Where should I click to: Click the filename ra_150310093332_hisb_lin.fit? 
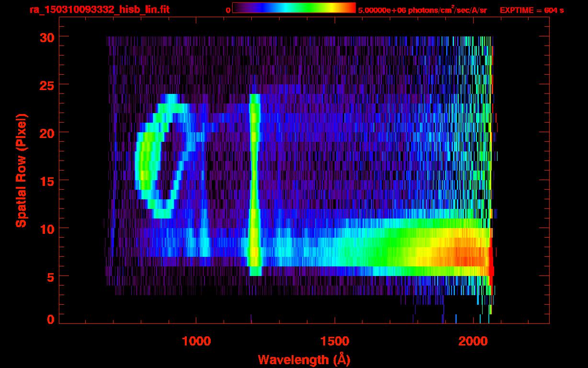99,10
